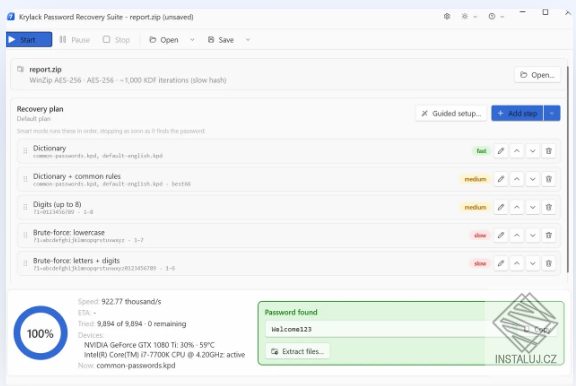The width and height of the screenshot is (576, 386).
Task: Click the drag handle of Digits (up to 8)
Action: click(x=25, y=207)
